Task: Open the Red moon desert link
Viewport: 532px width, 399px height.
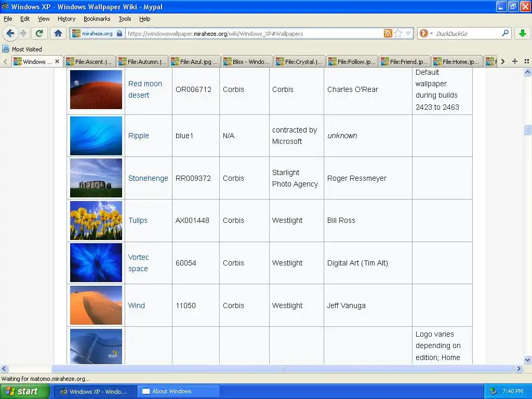Action: click(x=145, y=89)
